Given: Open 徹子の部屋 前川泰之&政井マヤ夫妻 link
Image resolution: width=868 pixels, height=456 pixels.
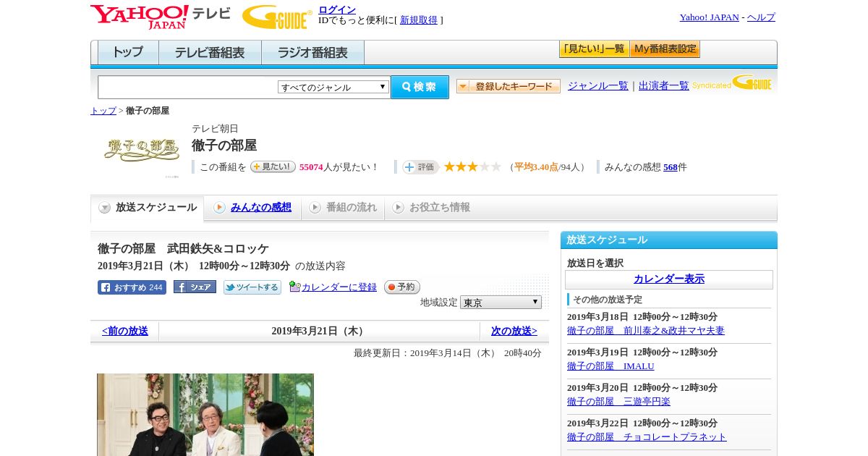Looking at the screenshot, I should (646, 331).
